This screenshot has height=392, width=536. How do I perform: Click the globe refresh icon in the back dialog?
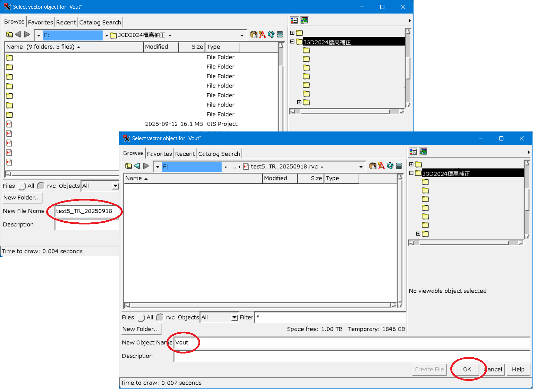tap(271, 35)
